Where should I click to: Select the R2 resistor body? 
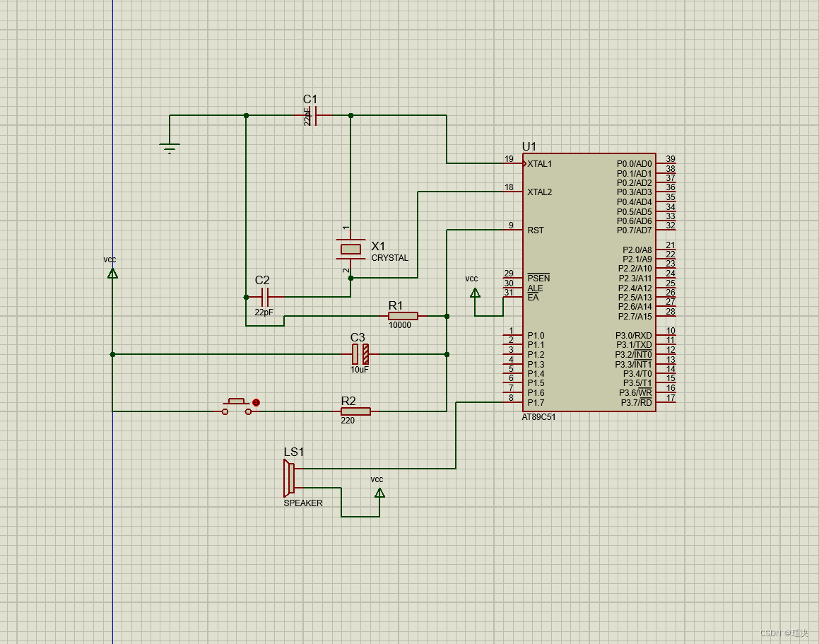[x=355, y=411]
